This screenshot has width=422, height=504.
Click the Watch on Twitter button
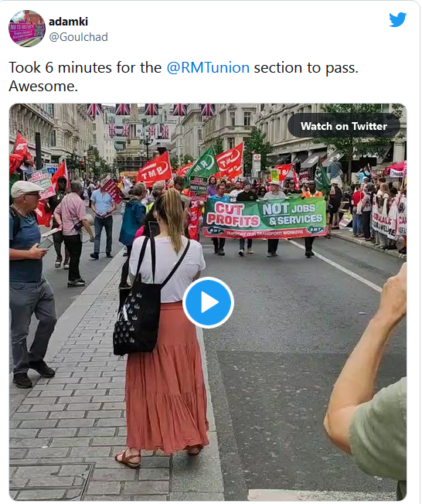pyautogui.click(x=344, y=126)
